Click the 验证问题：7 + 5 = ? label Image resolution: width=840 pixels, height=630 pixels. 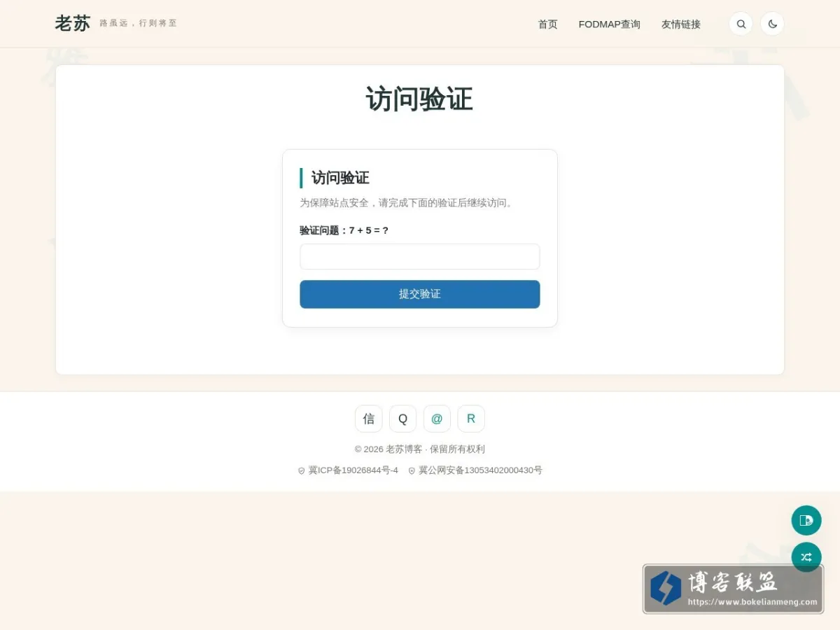point(344,230)
